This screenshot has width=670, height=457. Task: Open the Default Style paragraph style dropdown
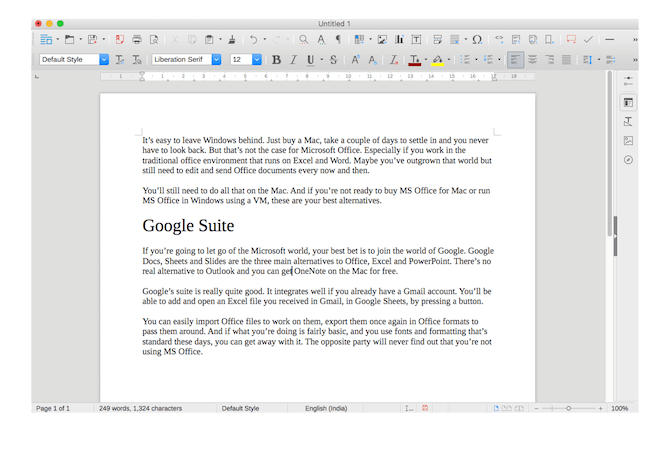click(104, 59)
